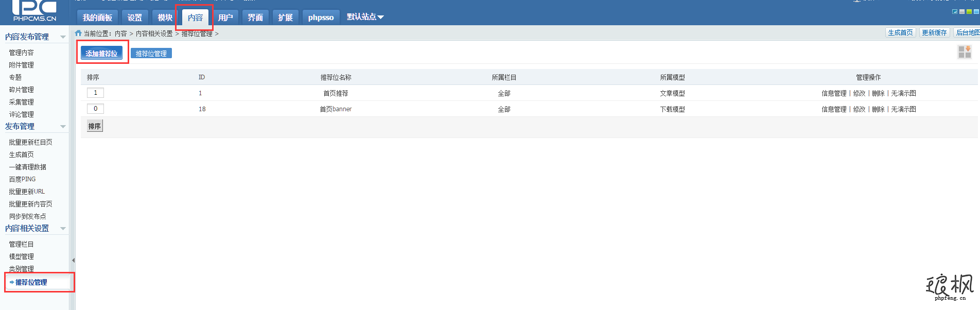
Task: Open 百度PING in the sidebar
Action: [x=22, y=179]
